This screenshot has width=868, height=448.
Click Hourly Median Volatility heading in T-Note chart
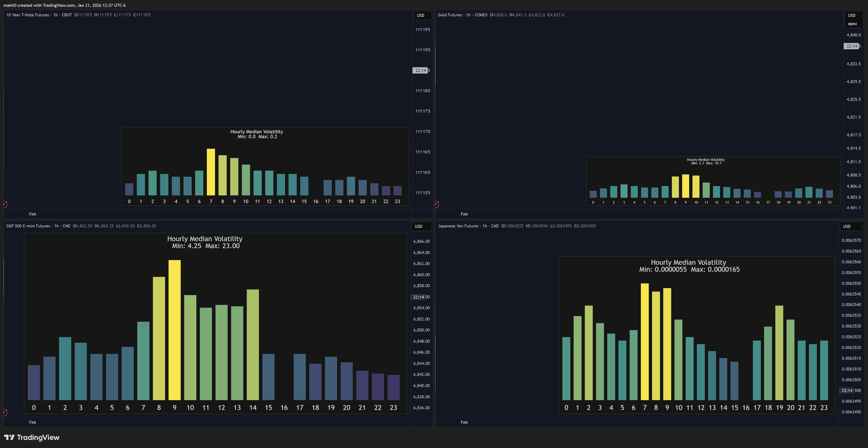[x=257, y=131]
